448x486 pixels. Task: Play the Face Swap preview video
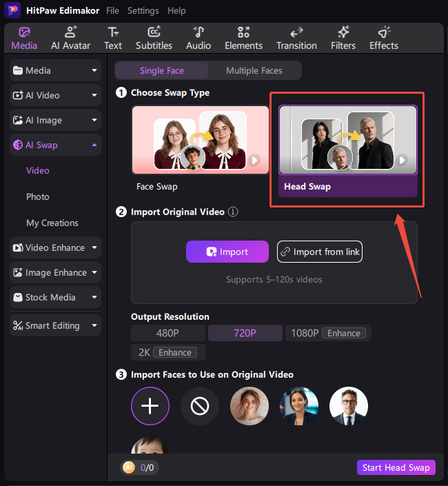(254, 160)
